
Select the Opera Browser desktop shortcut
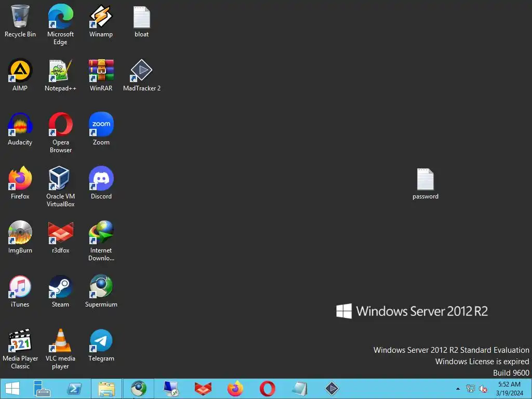click(x=60, y=132)
